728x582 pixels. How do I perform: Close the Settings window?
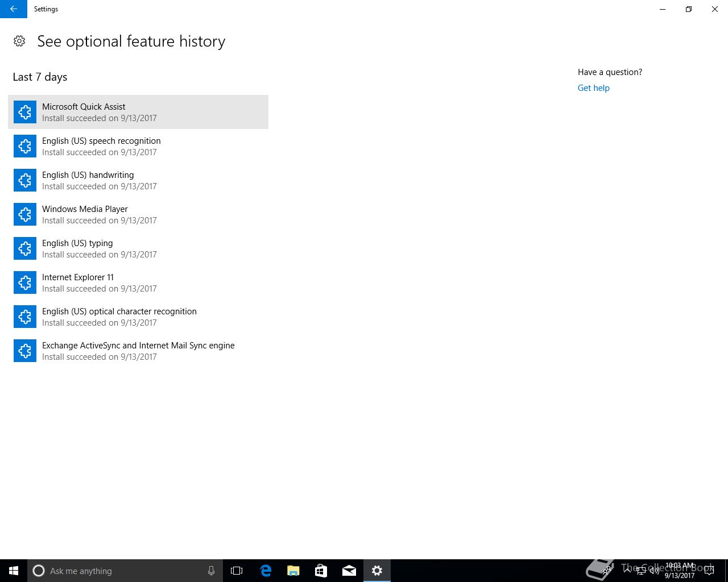[715, 9]
